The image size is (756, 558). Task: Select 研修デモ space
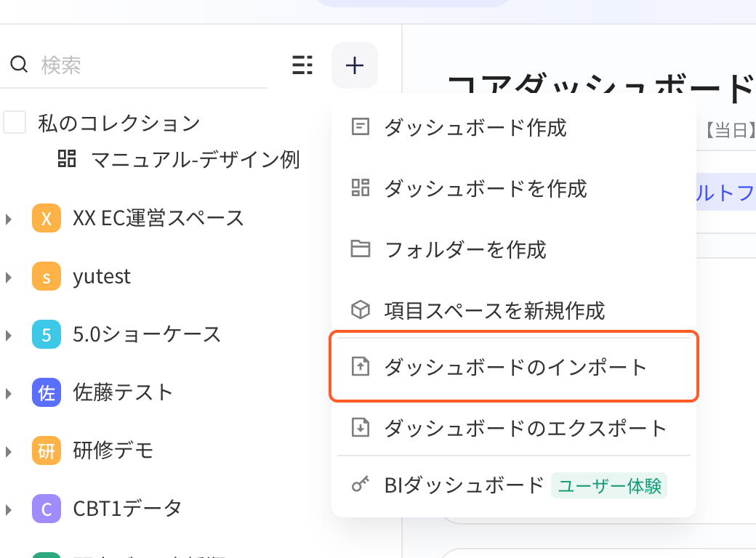(x=113, y=450)
